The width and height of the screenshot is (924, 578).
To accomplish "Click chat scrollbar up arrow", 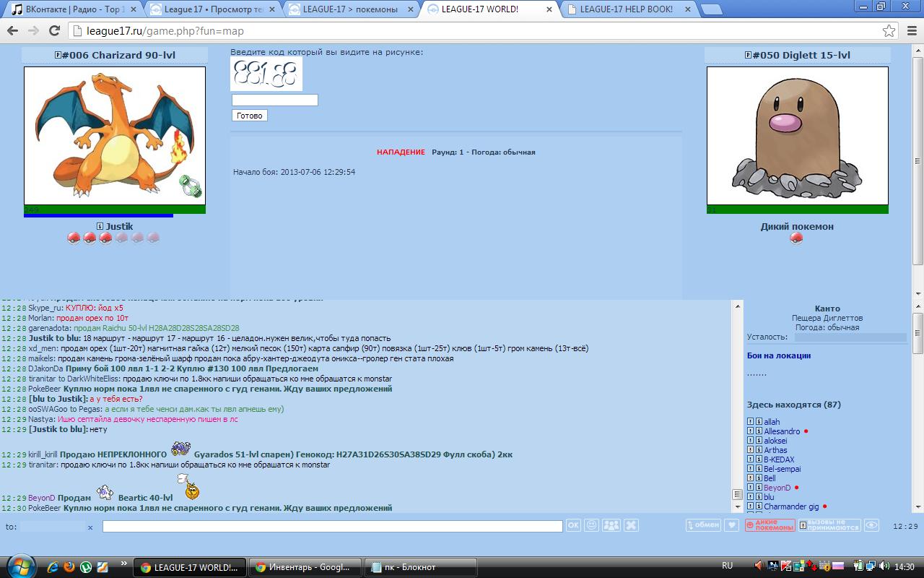I will click(737, 306).
